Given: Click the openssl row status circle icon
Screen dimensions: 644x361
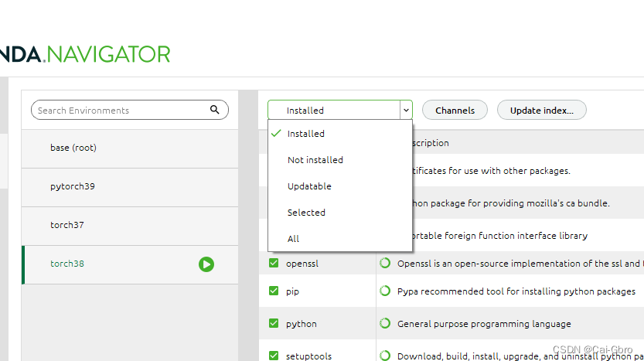Looking at the screenshot, I should coord(385,263).
